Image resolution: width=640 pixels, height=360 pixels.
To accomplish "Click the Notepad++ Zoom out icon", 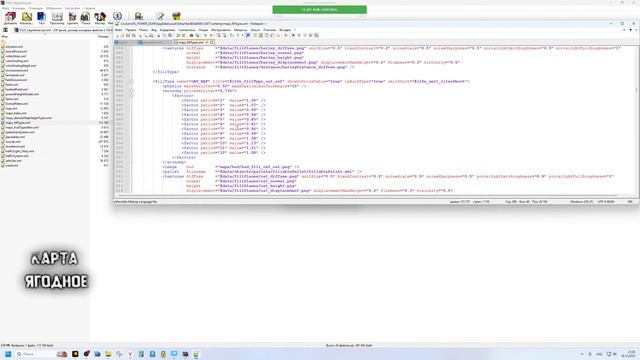I will [211, 36].
